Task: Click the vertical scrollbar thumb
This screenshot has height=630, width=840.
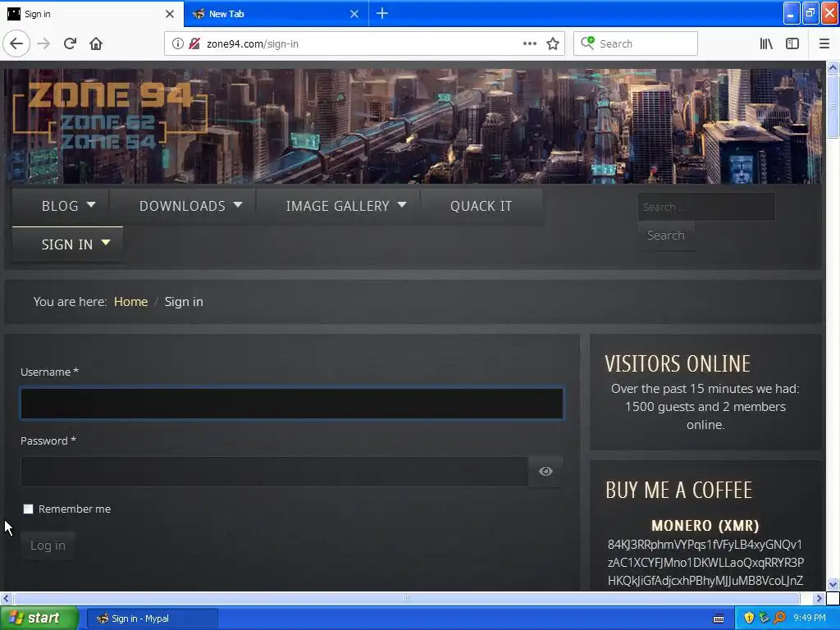Action: coord(833,106)
